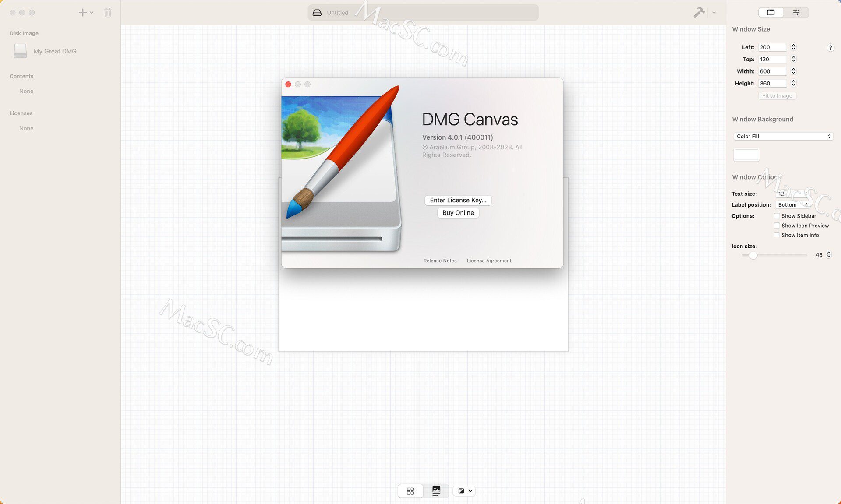Toggle Show Sidebar option
Viewport: 841px width, 504px height.
click(x=776, y=216)
